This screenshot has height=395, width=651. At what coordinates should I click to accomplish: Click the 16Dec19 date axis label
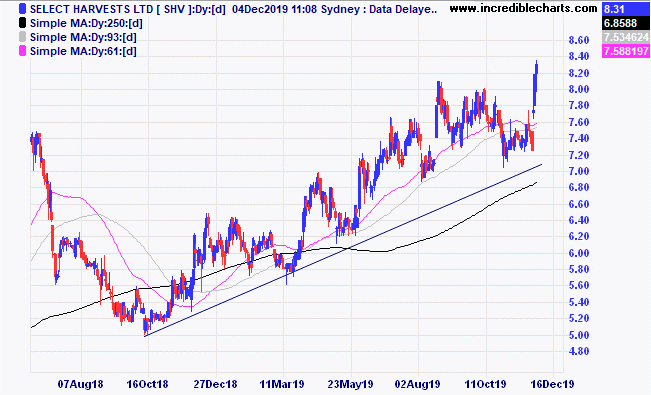point(553,384)
